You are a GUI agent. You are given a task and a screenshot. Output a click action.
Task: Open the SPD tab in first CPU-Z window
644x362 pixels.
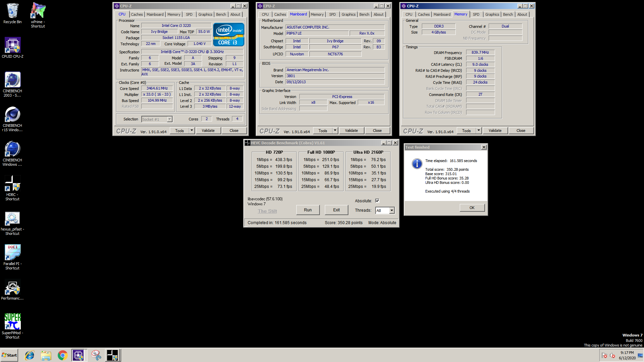pyautogui.click(x=189, y=14)
